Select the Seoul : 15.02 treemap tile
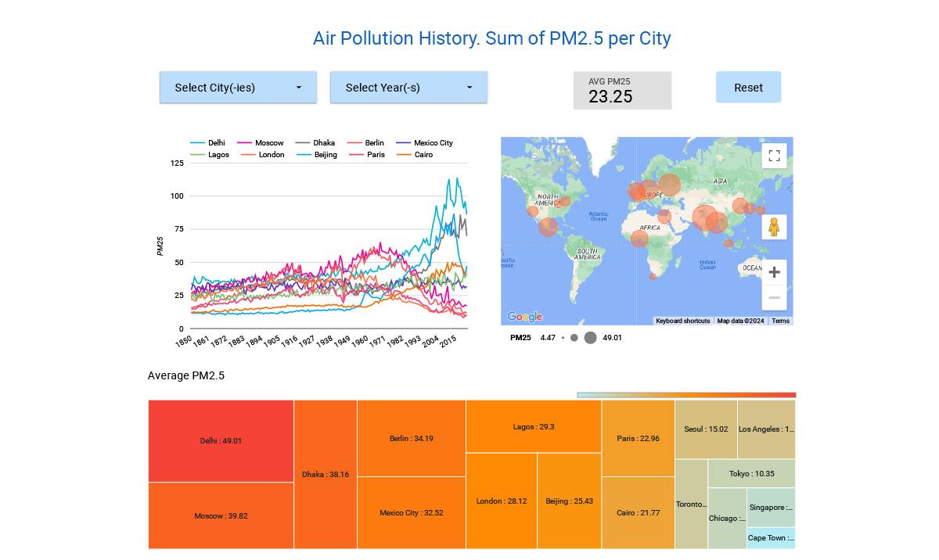 click(x=706, y=429)
